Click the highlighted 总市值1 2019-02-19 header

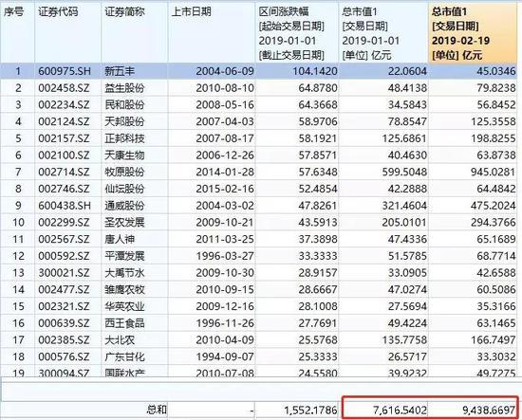pyautogui.click(x=473, y=32)
